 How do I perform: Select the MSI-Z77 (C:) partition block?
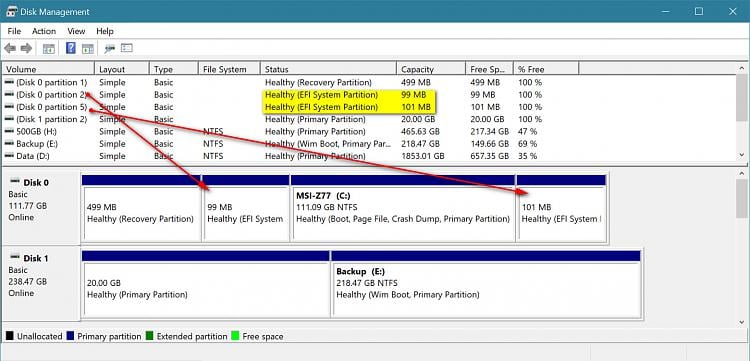point(403,208)
